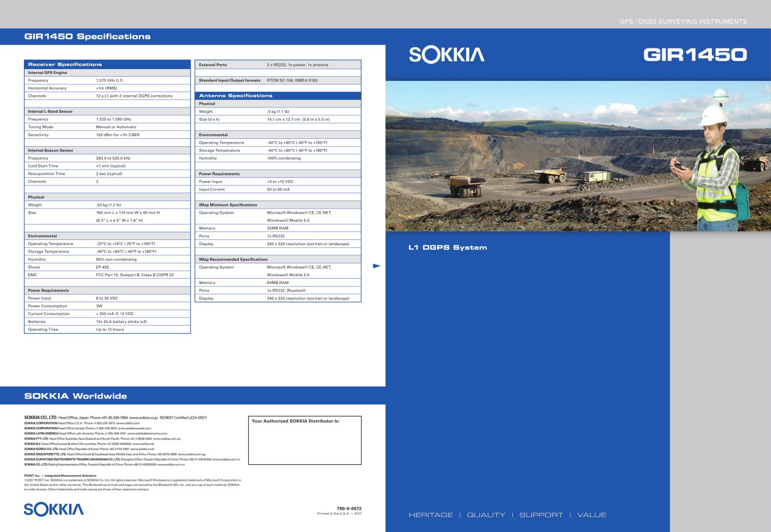Click the white SOKKIA logo on blue banner

447,55
